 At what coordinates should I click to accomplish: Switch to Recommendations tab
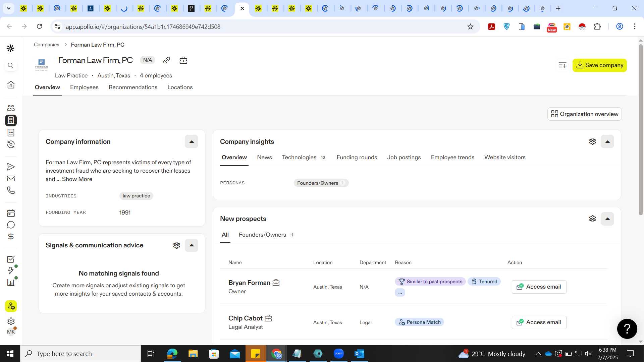[133, 87]
